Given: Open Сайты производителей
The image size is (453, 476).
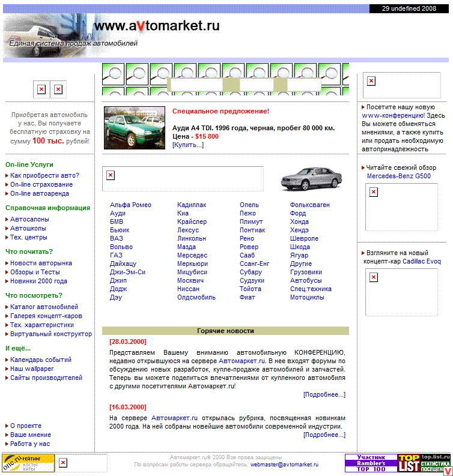Looking at the screenshot, I should pos(46,378).
